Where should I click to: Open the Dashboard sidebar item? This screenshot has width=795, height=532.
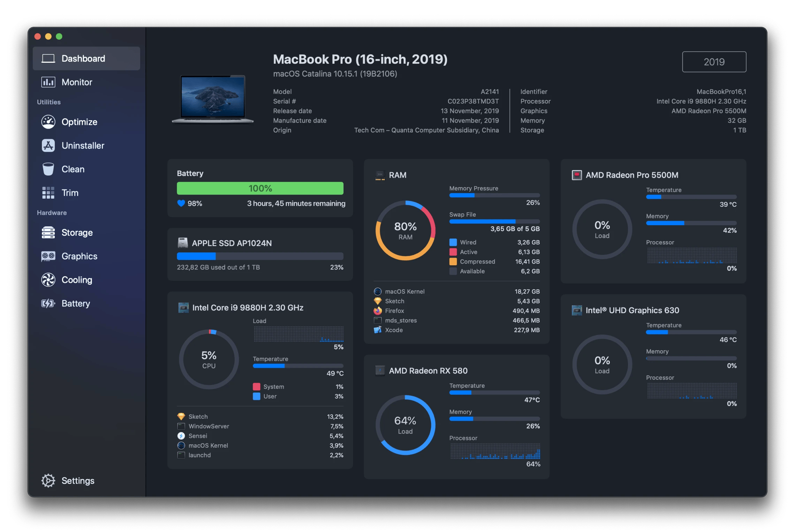86,59
